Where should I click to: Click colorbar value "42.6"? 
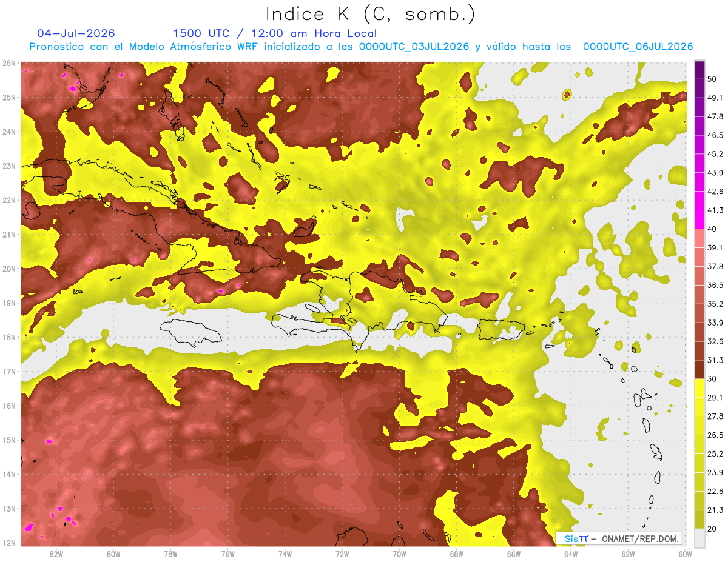coord(716,192)
